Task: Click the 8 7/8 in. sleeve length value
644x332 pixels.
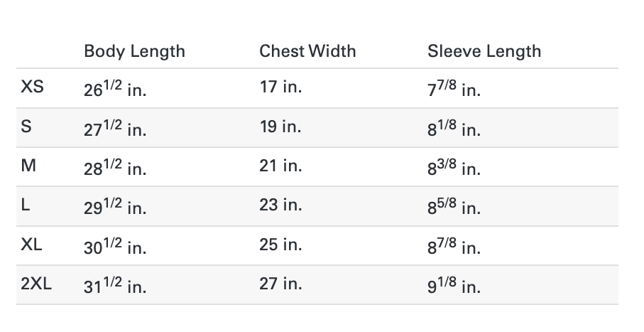Action: (454, 246)
